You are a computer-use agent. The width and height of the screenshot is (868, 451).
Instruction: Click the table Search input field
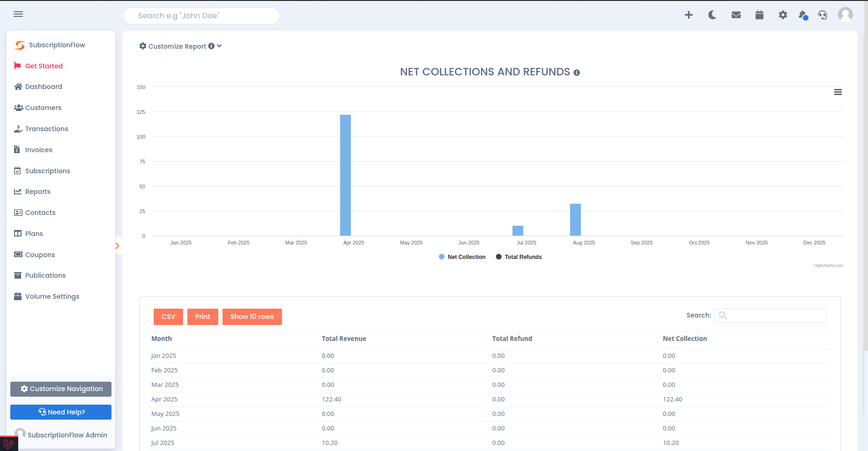tap(770, 315)
